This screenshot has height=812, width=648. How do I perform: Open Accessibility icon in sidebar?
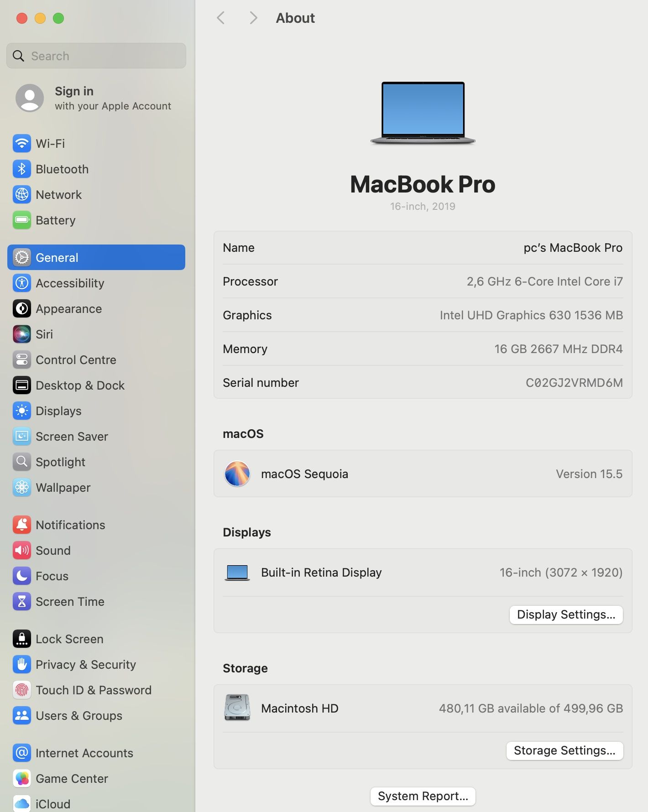pyautogui.click(x=22, y=283)
